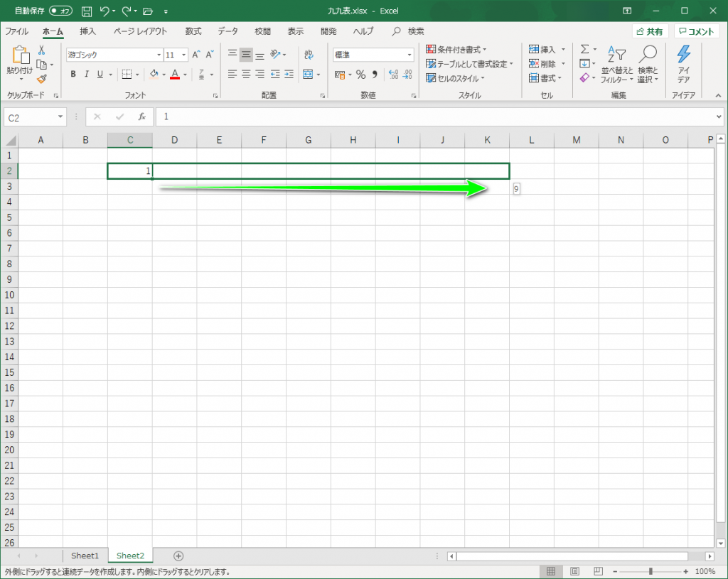This screenshot has width=728, height=579.
Task: Open conditional formatting (条件付き書式) dropdown
Action: (456, 49)
